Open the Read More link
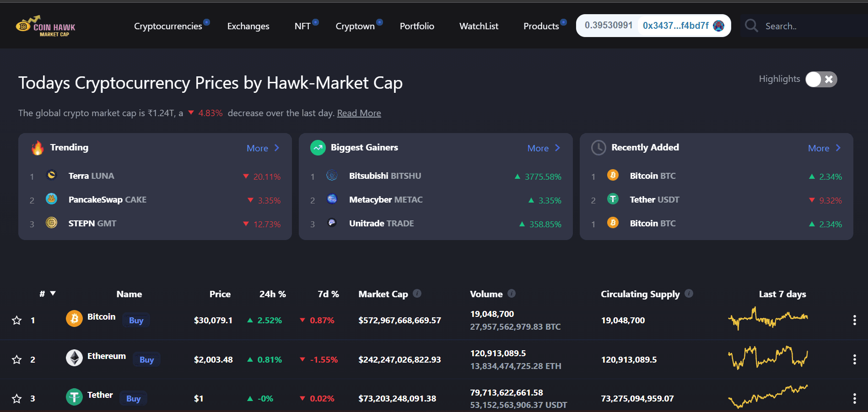Screen dimensions: 868x412 pos(359,113)
